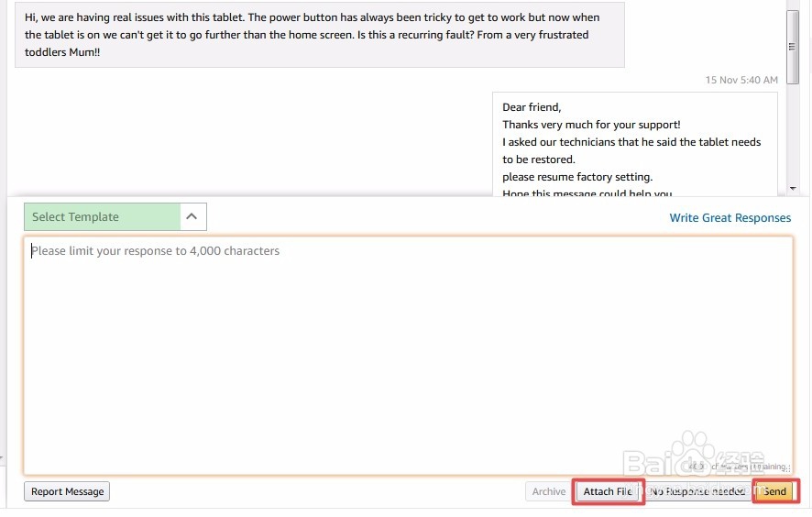Open the Select Template dropdown

tap(103, 217)
